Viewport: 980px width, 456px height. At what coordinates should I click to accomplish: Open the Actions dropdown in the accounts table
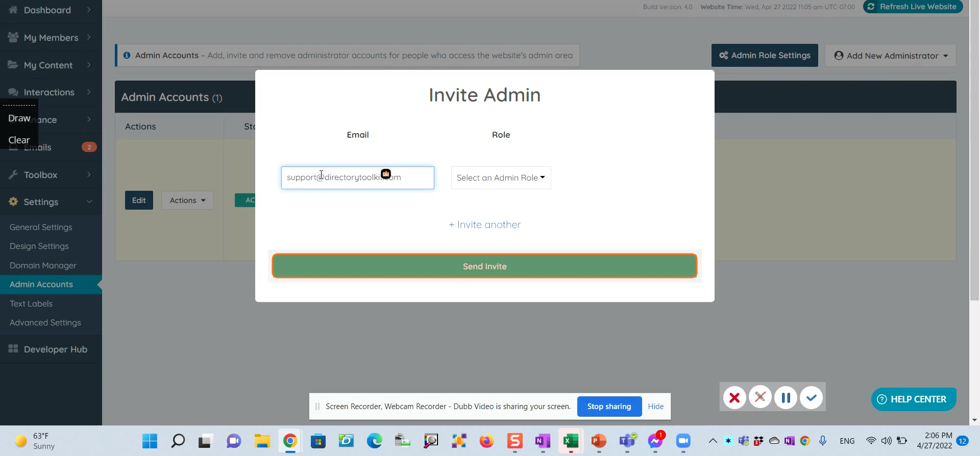(x=187, y=200)
